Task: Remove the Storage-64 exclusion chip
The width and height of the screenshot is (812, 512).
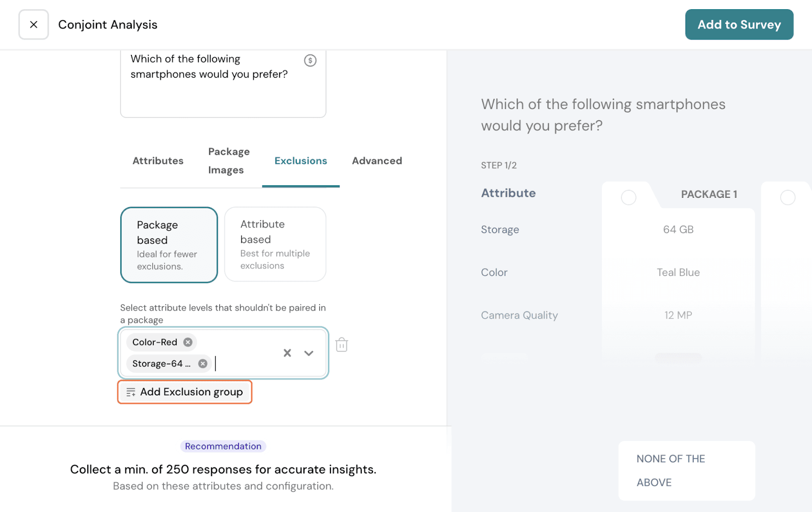Action: (x=202, y=363)
